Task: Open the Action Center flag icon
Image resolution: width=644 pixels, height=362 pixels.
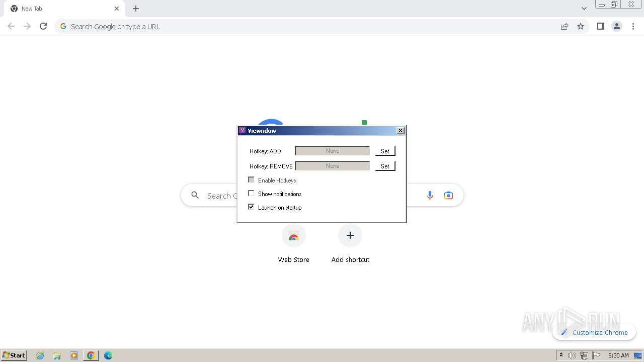Action: (x=596, y=355)
